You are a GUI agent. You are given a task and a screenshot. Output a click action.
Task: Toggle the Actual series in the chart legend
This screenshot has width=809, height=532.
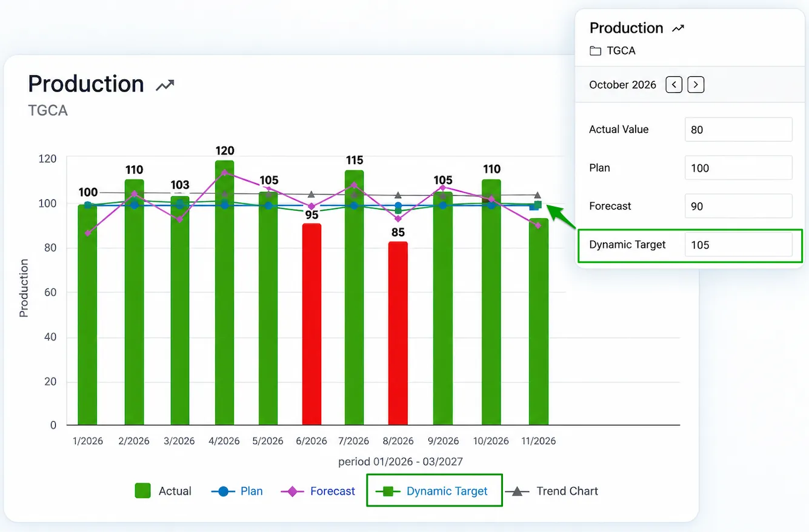[x=163, y=491]
